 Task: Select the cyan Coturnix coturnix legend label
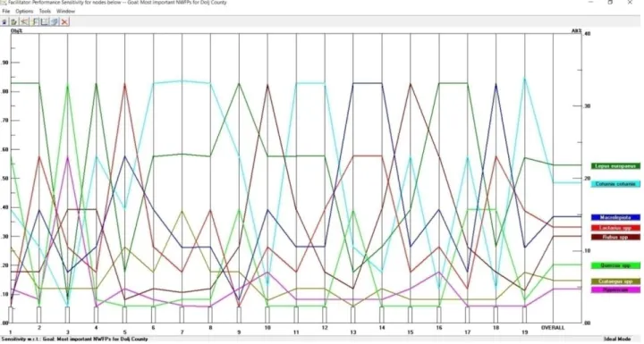(x=615, y=184)
